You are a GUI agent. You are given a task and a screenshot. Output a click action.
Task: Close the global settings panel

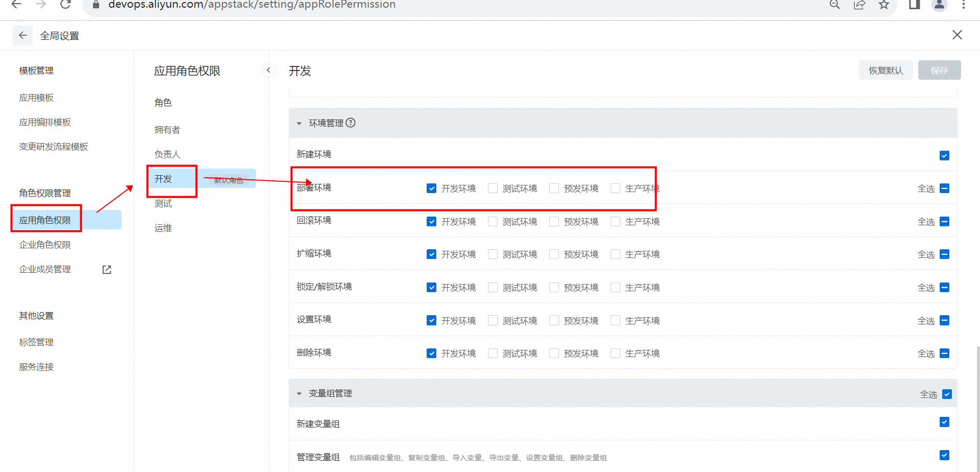tap(957, 35)
